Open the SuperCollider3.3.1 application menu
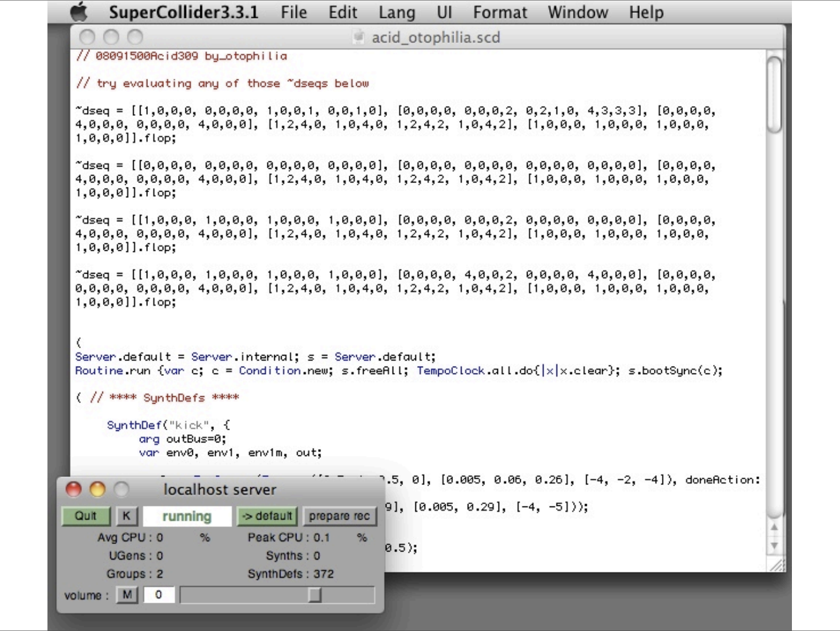Image resolution: width=840 pixels, height=631 pixels. 184,12
